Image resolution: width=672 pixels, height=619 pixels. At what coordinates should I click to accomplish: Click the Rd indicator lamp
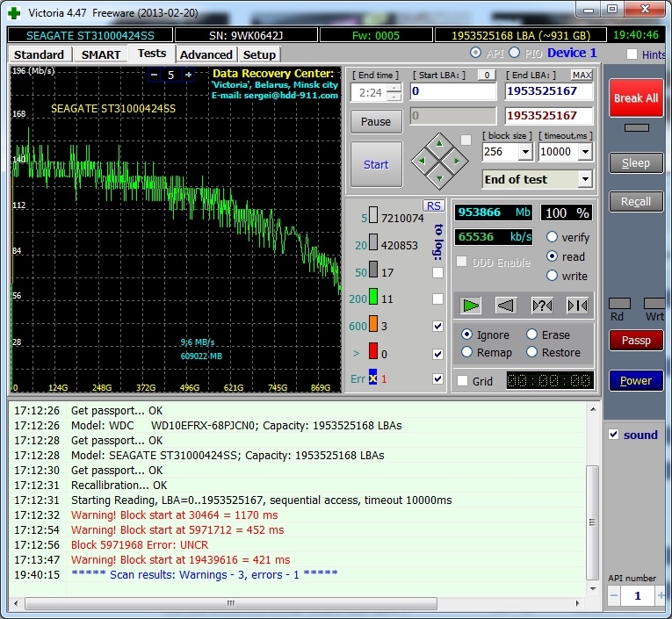tap(619, 303)
